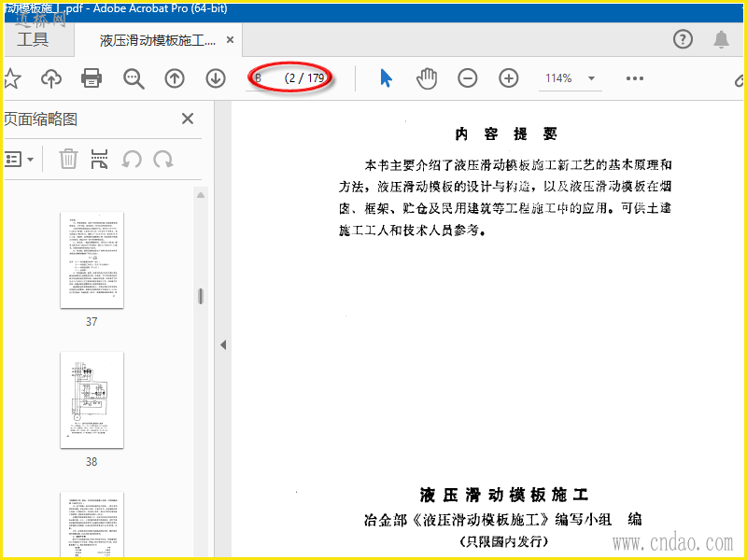Image resolution: width=747 pixels, height=560 pixels.
Task: Show more toolbar tools via the ellipsis
Action: 635,78
